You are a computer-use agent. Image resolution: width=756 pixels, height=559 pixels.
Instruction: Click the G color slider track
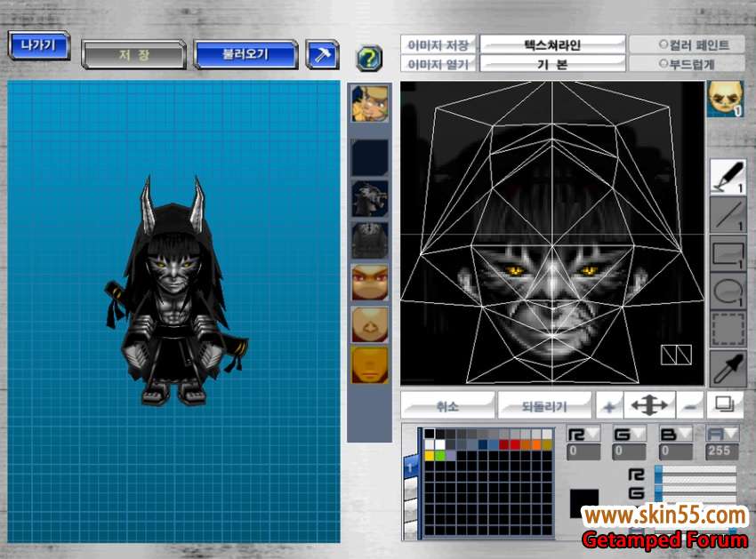[x=696, y=491]
